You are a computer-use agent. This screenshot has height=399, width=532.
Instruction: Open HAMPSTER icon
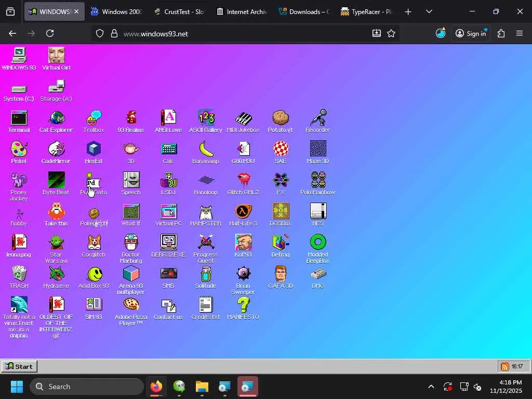pos(206,215)
